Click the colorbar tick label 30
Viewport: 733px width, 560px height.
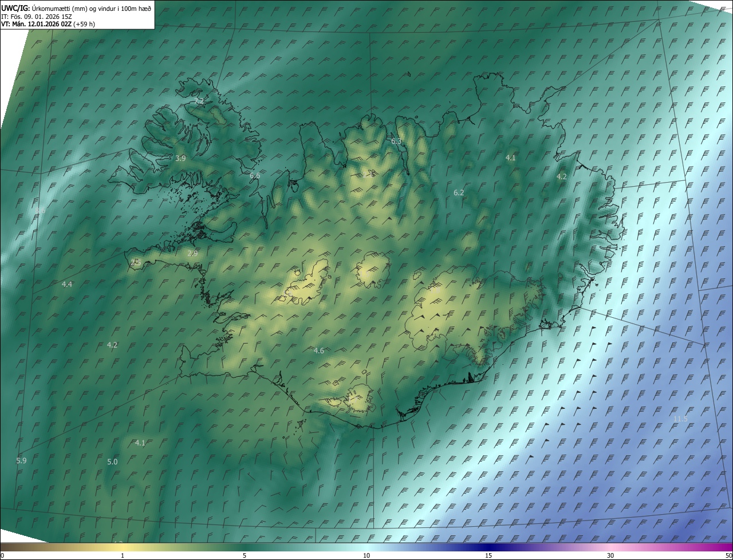coord(610,555)
